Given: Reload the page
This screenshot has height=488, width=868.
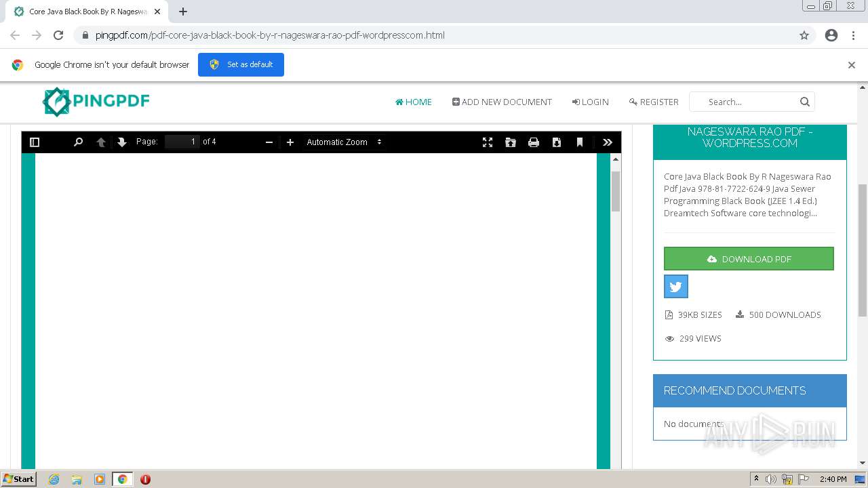Looking at the screenshot, I should coord(58,35).
